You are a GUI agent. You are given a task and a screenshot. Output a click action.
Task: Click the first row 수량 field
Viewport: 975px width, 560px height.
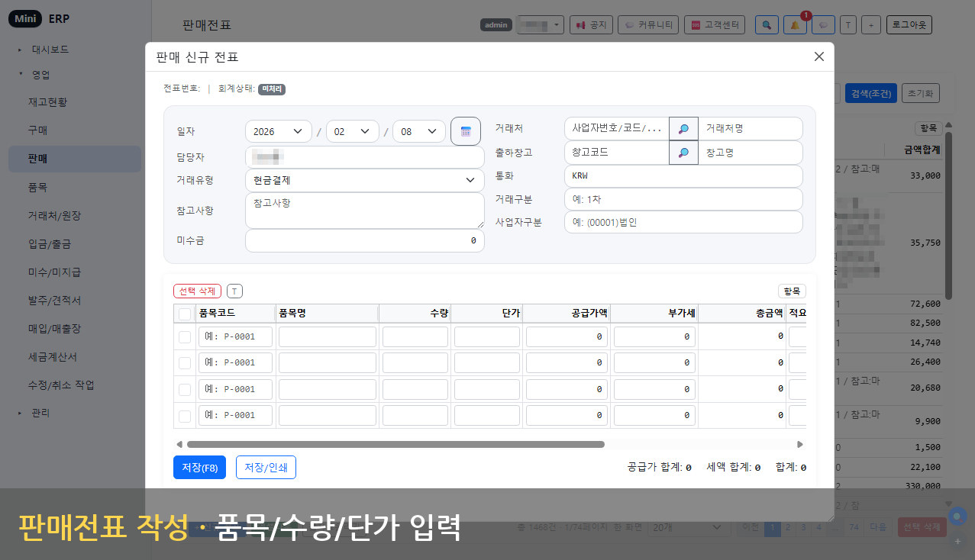[x=415, y=336]
